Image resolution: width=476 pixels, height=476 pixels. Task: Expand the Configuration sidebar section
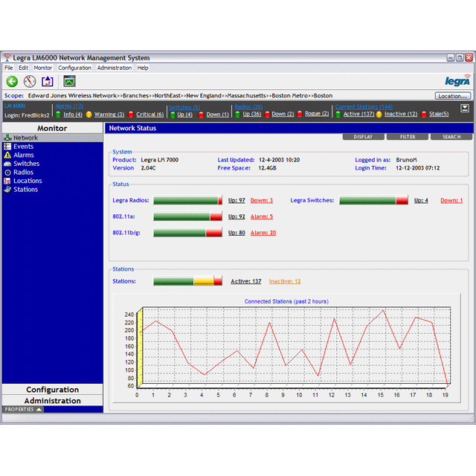pos(53,390)
